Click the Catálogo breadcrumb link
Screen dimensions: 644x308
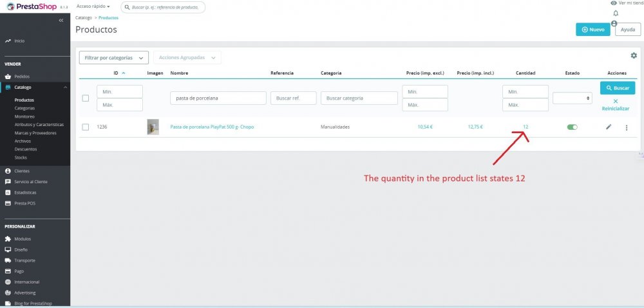point(84,18)
